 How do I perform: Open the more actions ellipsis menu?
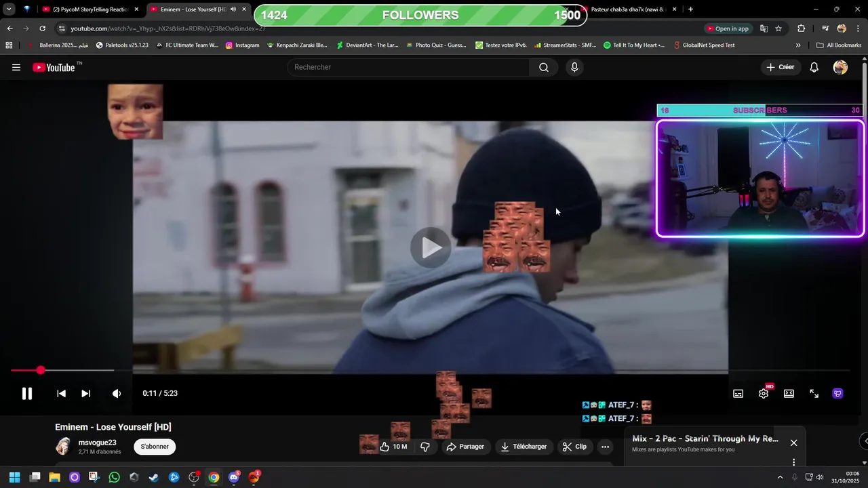[x=606, y=447]
